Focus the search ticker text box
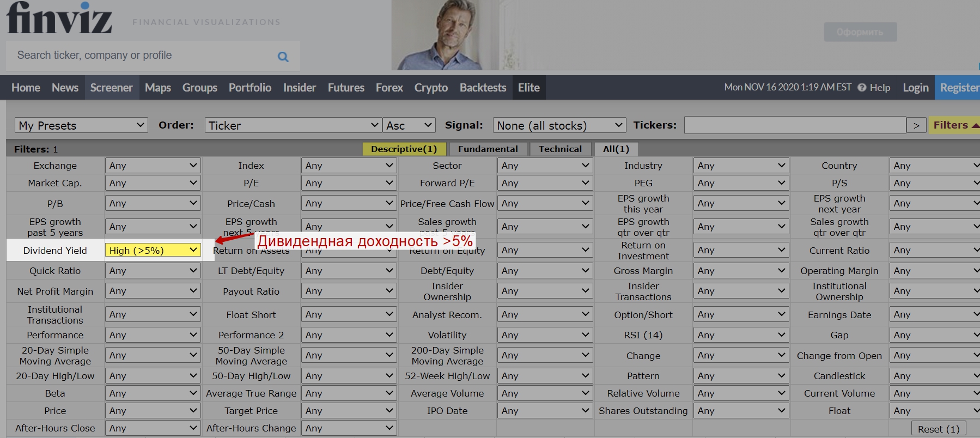 [142, 56]
